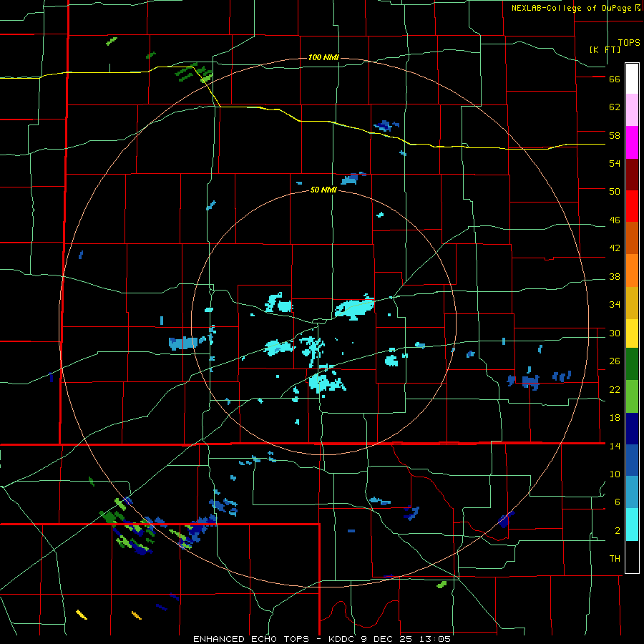Click the magenta swatch between 58 and 54
Viewport: 644px width, 644px height.
point(632,142)
